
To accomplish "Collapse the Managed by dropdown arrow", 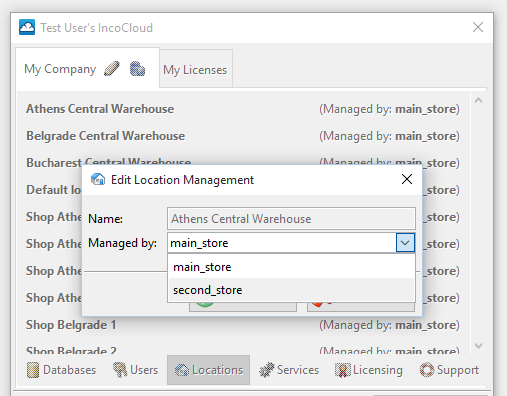I will pyautogui.click(x=405, y=243).
